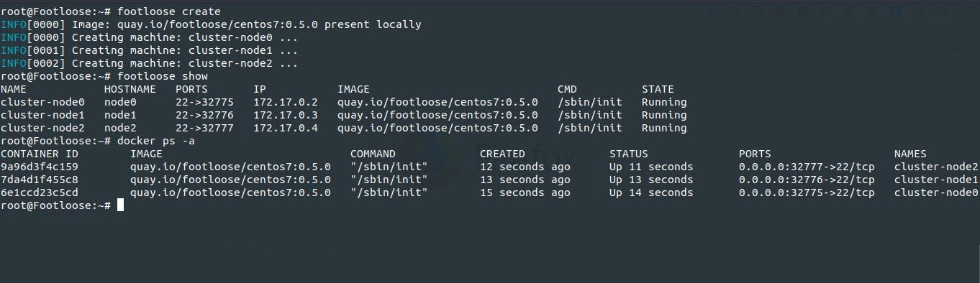Click IP address 172.17.0.4
This screenshot has height=283, width=980.
286,128
